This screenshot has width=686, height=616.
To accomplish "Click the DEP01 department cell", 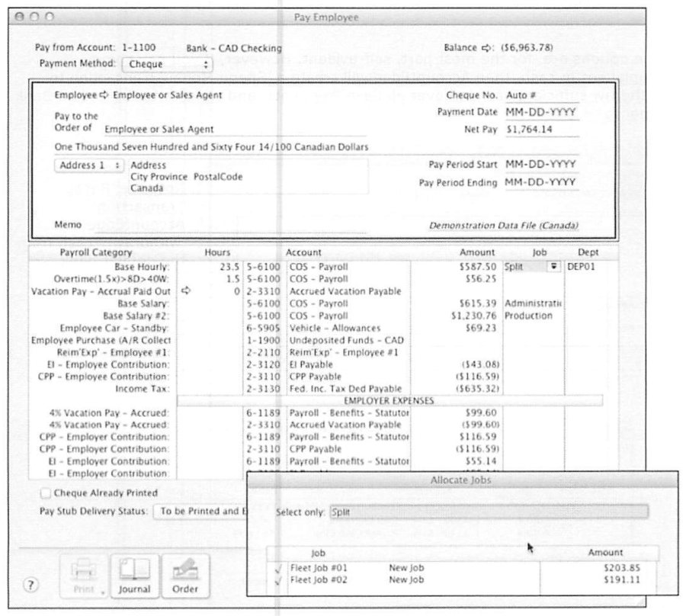I will tap(581, 267).
